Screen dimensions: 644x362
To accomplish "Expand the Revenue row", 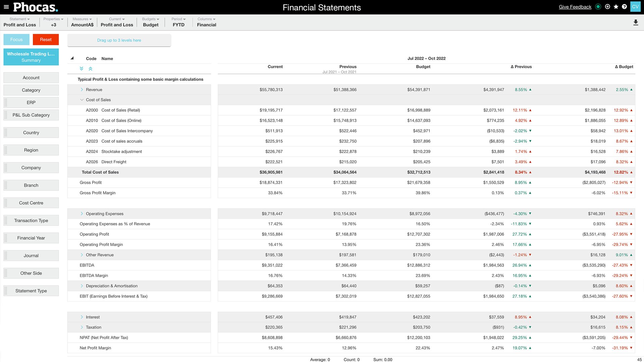I will click(x=82, y=89).
